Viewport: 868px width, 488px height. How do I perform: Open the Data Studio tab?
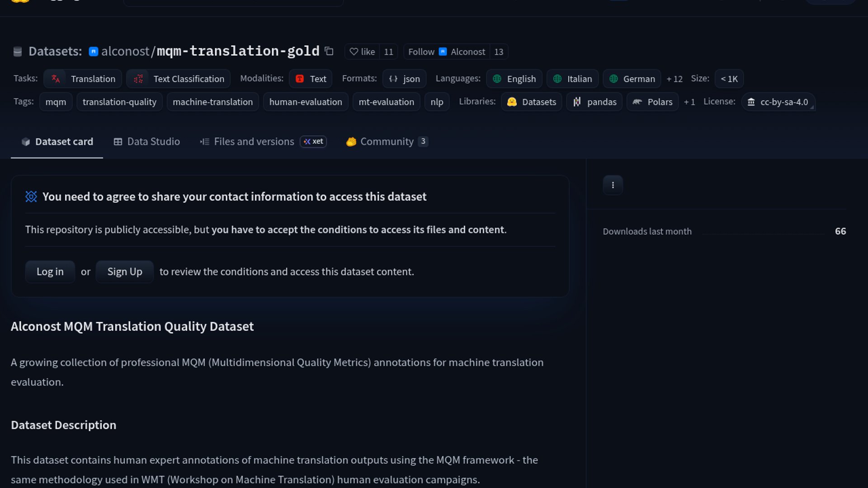pyautogui.click(x=147, y=142)
